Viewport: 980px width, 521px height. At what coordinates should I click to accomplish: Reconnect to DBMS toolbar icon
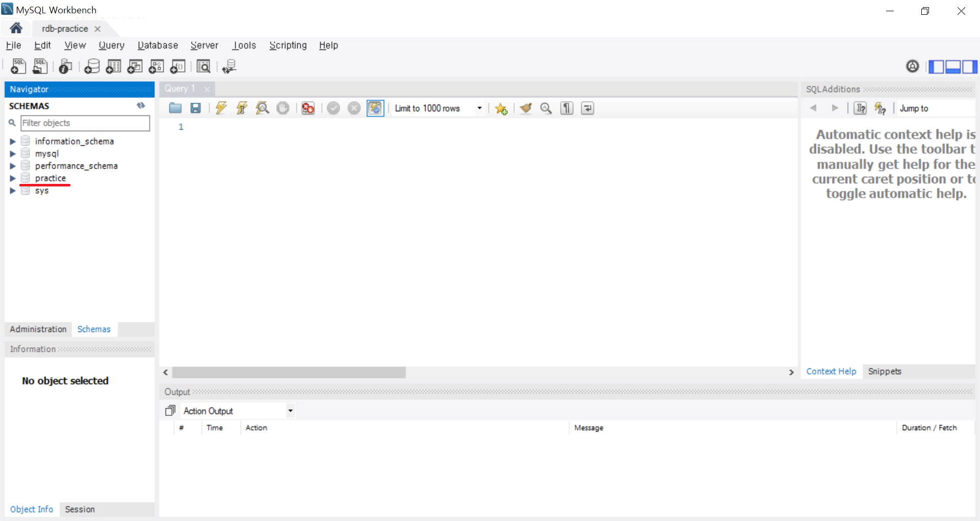(229, 66)
